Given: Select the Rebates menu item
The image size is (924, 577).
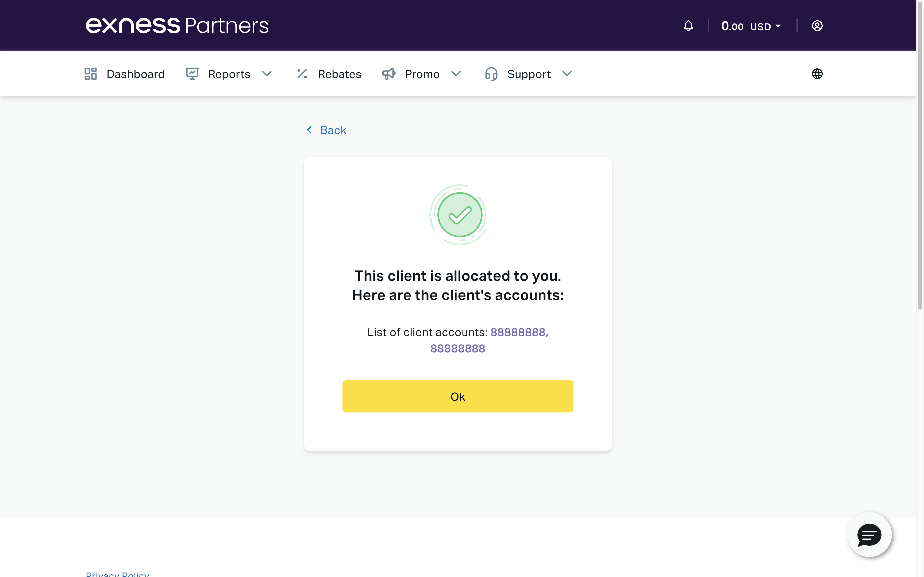Looking at the screenshot, I should pyautogui.click(x=339, y=74).
